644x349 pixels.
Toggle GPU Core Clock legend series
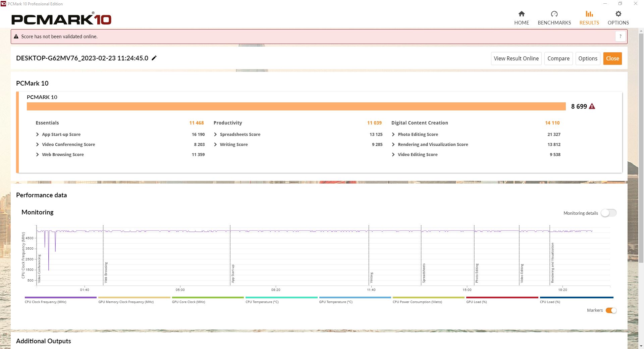[x=208, y=299]
